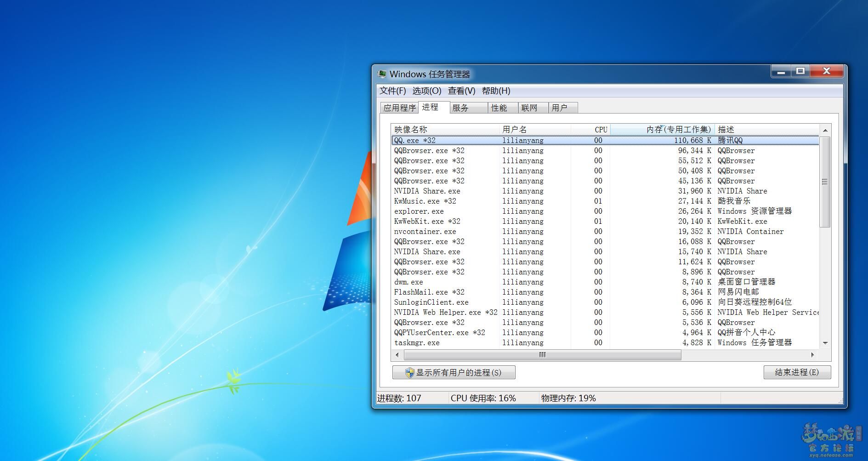
Task: Click the 酷我音乐 description cell
Action: point(734,201)
